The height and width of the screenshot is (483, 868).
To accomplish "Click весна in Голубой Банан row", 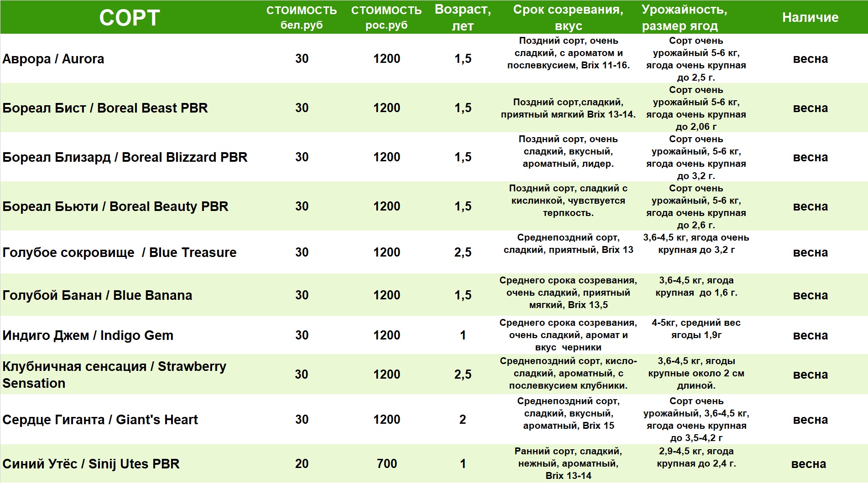I will (x=810, y=295).
